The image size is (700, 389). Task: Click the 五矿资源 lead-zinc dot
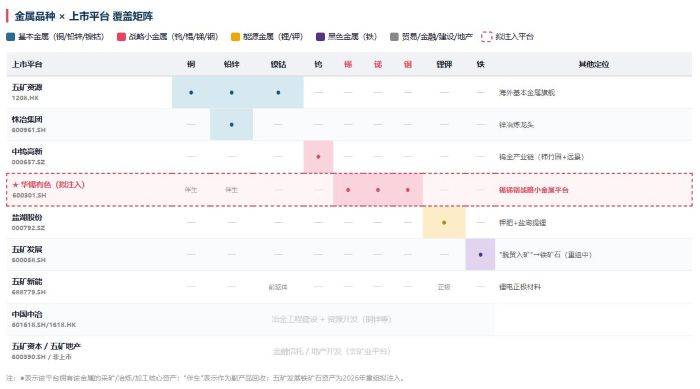pyautogui.click(x=231, y=92)
